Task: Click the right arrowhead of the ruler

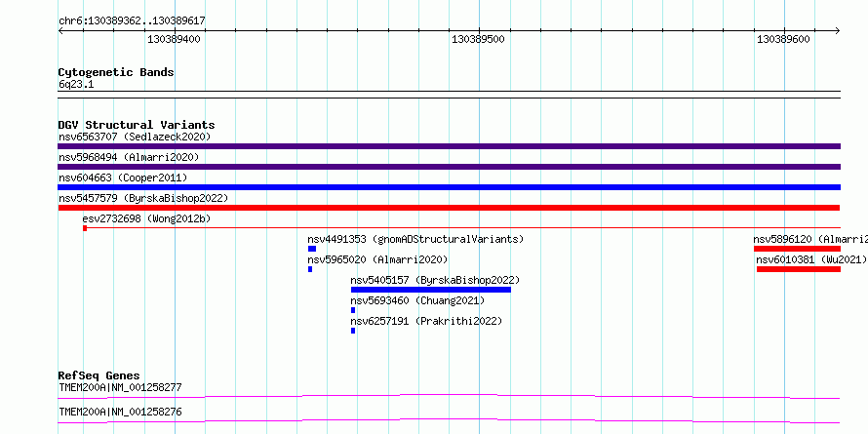Action: click(x=837, y=31)
